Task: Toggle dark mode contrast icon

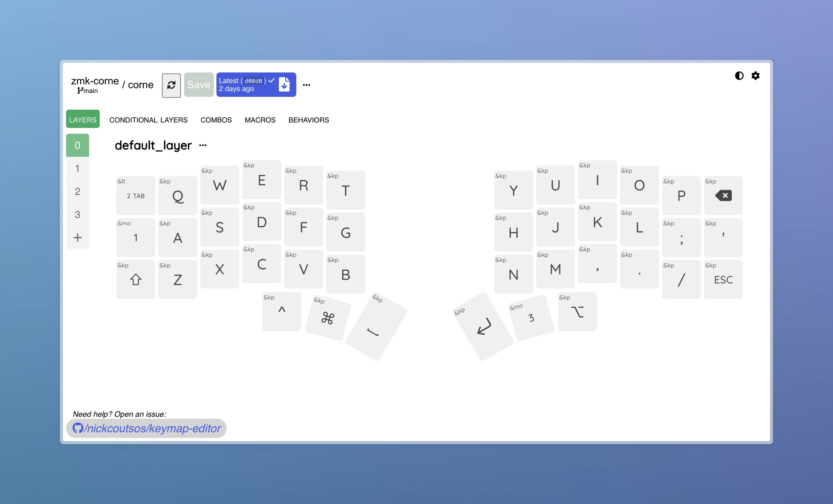Action: coord(739,76)
